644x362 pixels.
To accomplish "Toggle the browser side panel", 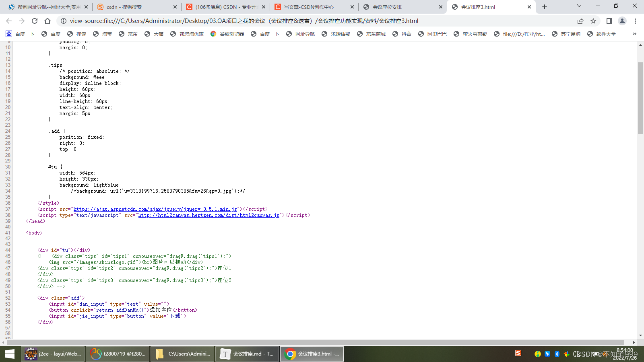I will (609, 21).
